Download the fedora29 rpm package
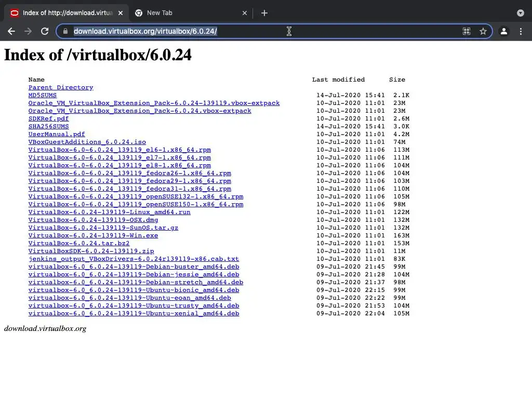 point(129,181)
